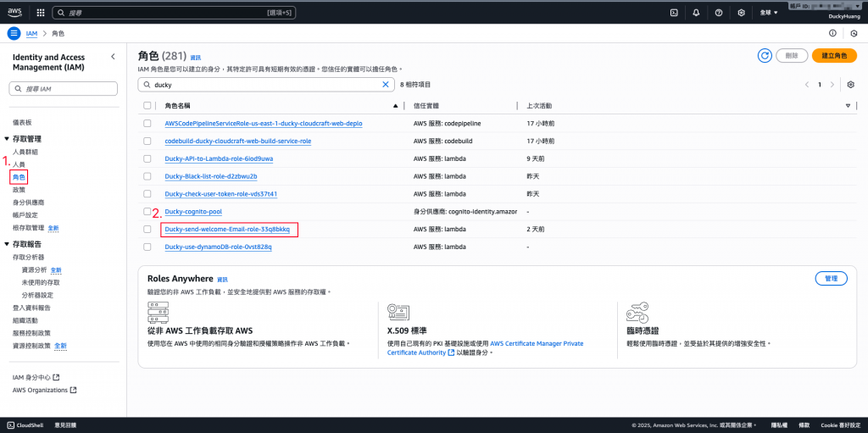
Task: Go to previous page arrow
Action: click(807, 85)
